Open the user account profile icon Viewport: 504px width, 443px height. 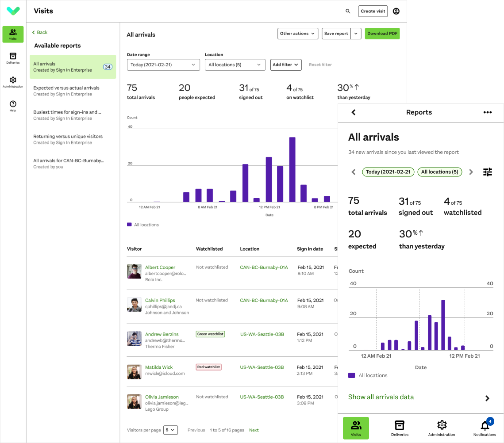pyautogui.click(x=396, y=11)
